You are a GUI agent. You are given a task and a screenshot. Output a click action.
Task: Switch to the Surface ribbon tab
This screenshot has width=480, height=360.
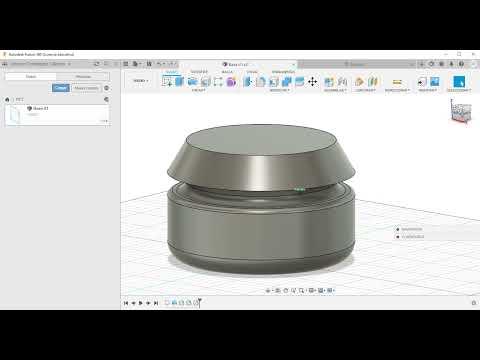tap(199, 72)
